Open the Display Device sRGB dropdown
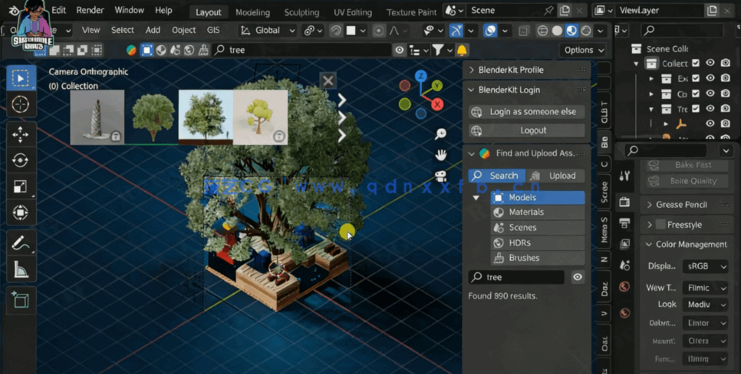This screenshot has height=374, width=741. coord(706,266)
